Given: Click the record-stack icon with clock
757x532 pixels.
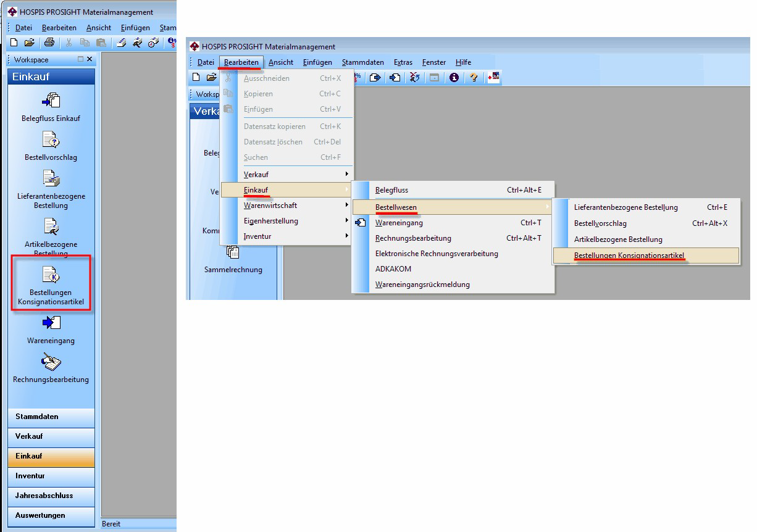Looking at the screenshot, I should (x=153, y=43).
